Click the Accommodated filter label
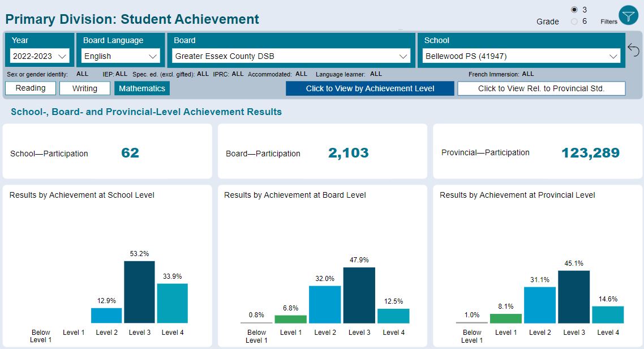The image size is (644, 349). [x=270, y=74]
